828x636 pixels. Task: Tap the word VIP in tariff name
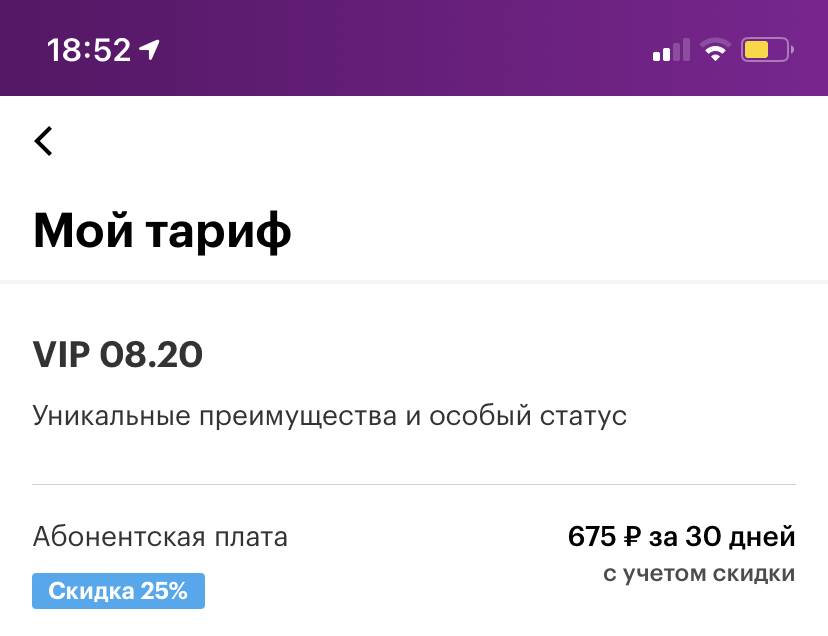tap(61, 354)
